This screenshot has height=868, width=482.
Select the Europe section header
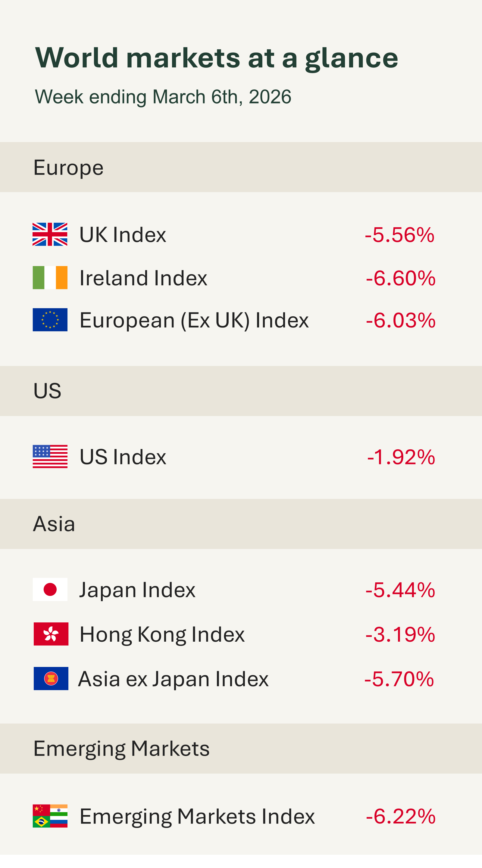click(x=68, y=167)
